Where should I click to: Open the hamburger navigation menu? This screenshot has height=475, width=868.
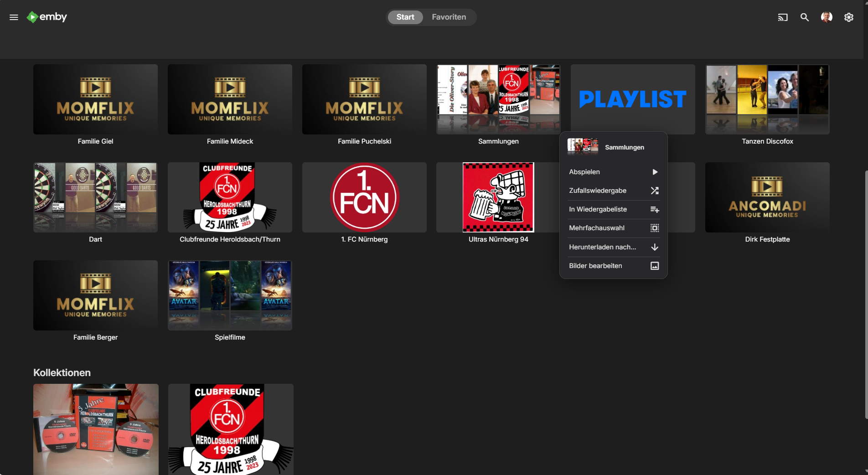pos(14,17)
